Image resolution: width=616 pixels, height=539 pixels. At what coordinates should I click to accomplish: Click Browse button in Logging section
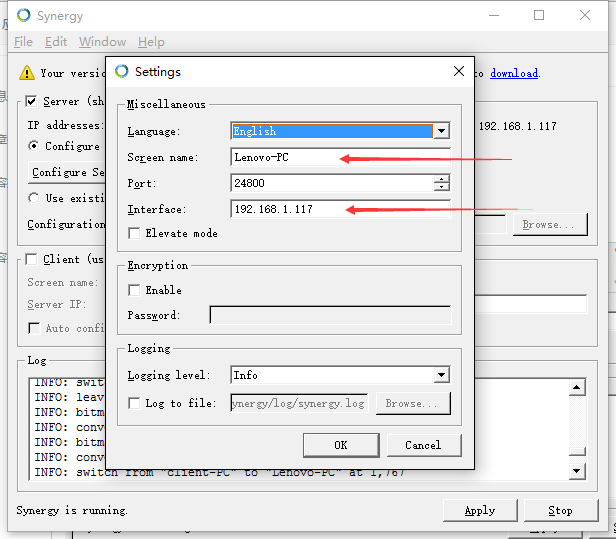click(x=413, y=403)
